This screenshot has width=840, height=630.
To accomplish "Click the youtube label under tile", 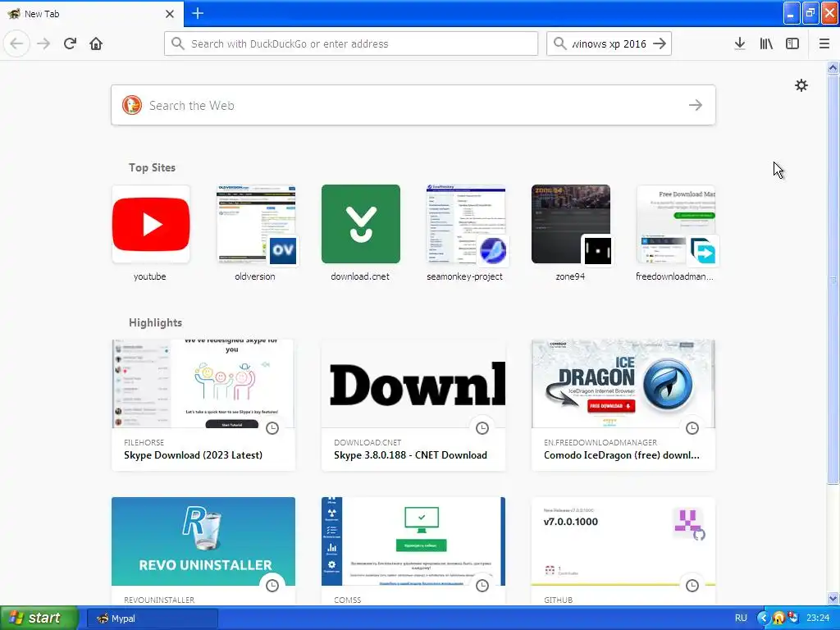I will [149, 276].
